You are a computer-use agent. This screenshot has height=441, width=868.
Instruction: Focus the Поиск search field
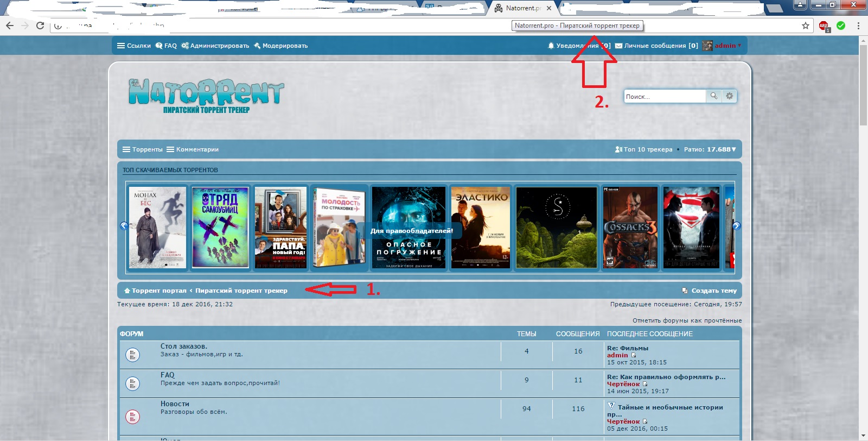click(x=665, y=96)
